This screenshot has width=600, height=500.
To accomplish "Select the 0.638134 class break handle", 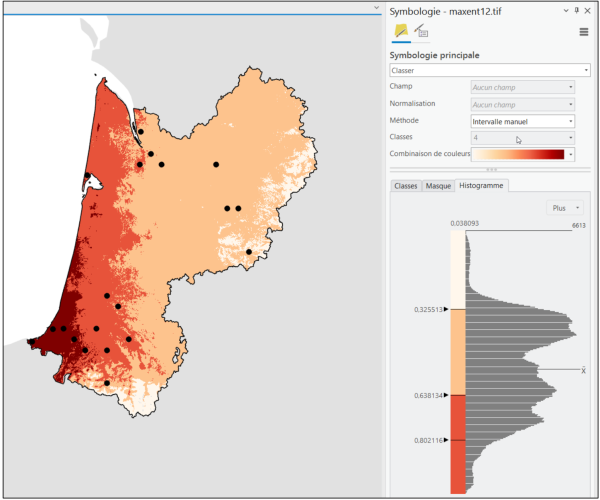I will 447,395.
